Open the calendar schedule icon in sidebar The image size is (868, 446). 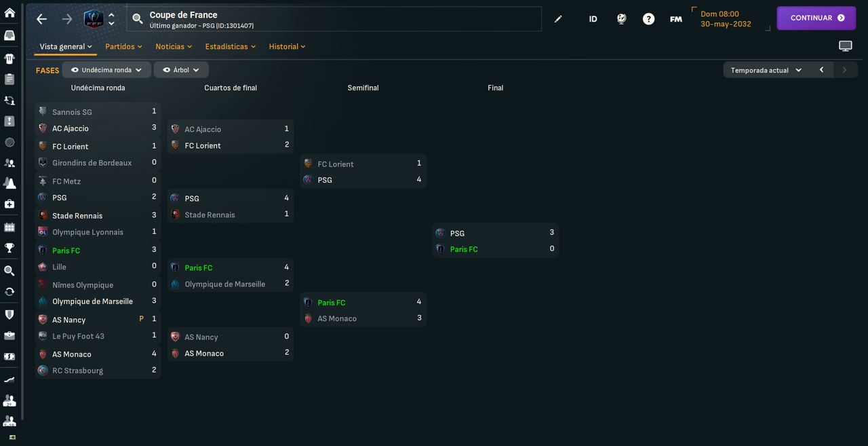click(9, 227)
